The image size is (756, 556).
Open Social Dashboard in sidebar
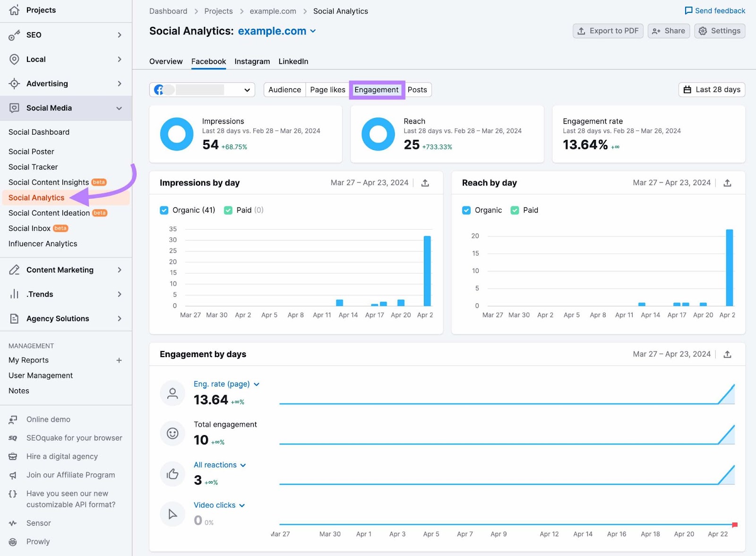click(39, 132)
